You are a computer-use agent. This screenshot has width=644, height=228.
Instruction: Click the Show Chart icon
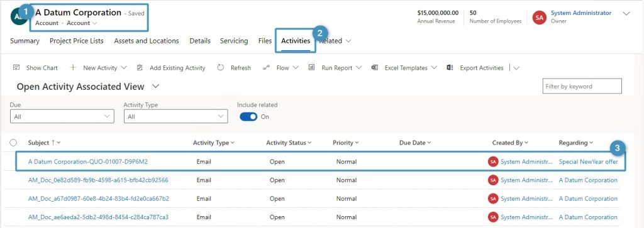(x=16, y=68)
